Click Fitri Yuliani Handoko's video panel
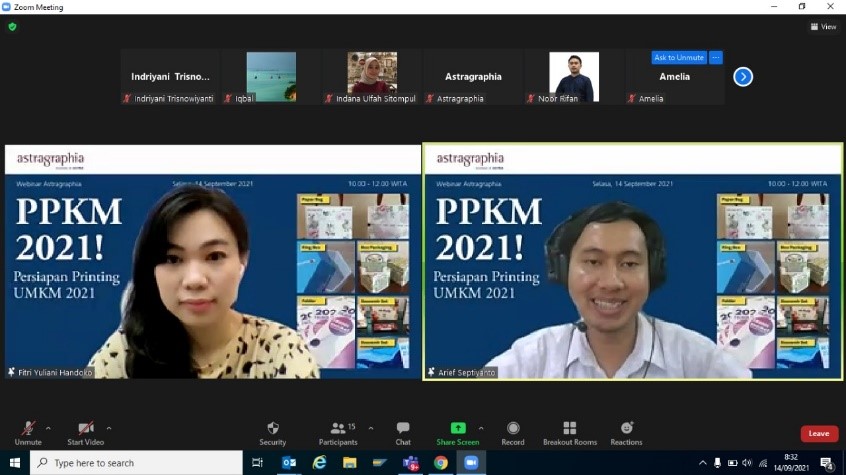The image size is (846, 475). [213, 261]
